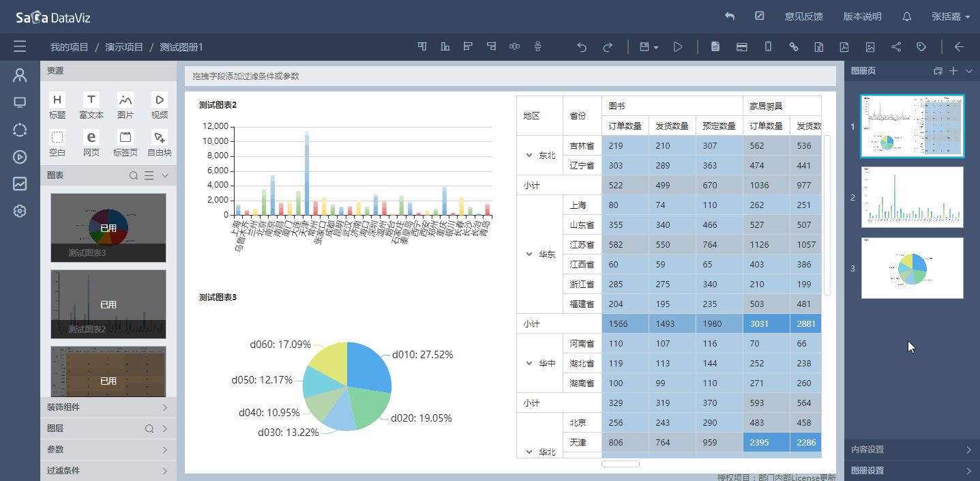Click the edit window icon in header
980x481 pixels.
pyautogui.click(x=760, y=16)
